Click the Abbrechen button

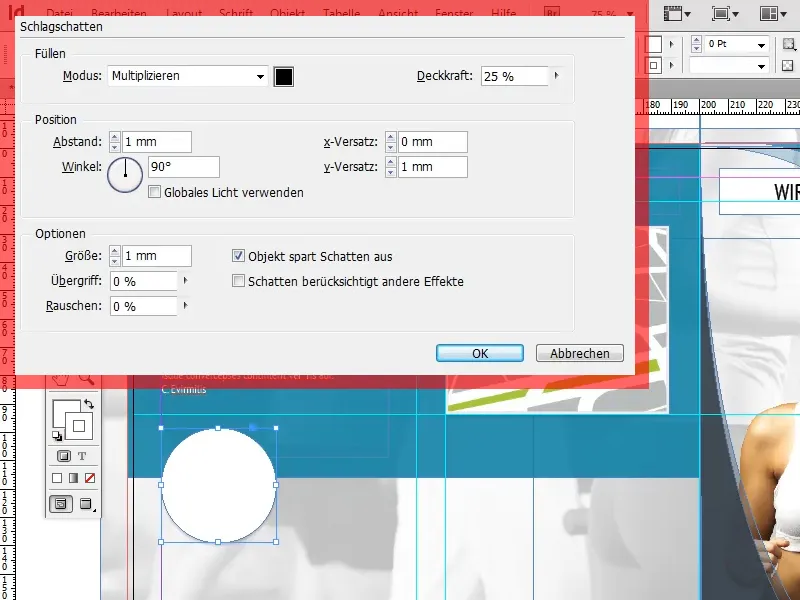click(x=580, y=353)
